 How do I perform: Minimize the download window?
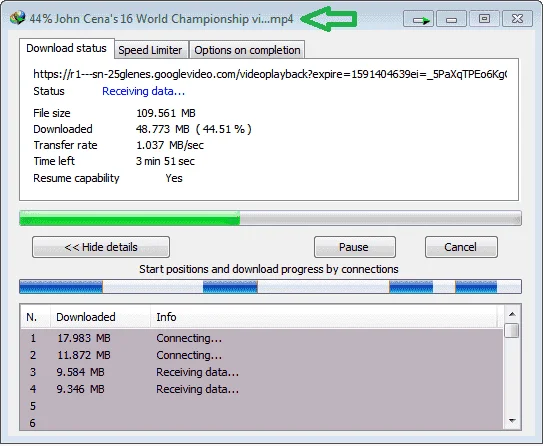point(451,19)
